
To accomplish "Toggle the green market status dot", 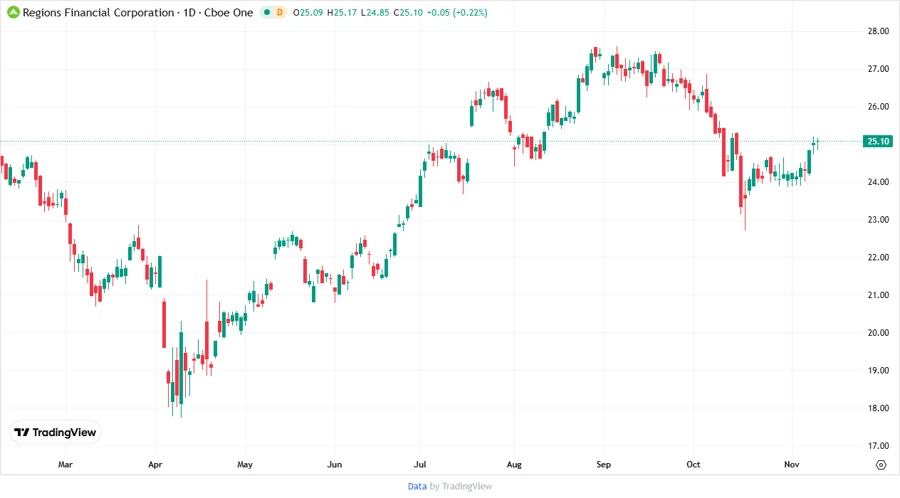I will click(267, 12).
